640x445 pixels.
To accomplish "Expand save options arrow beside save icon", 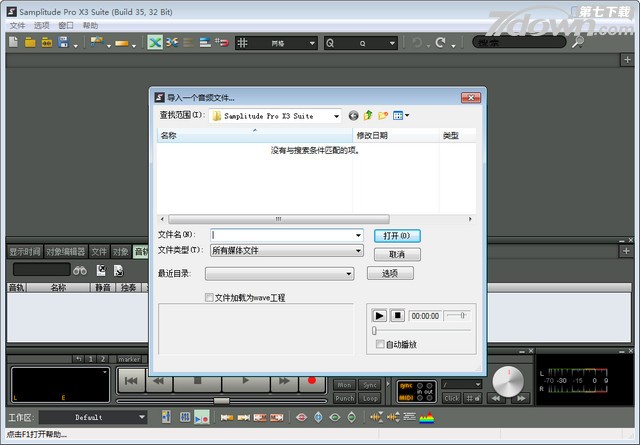I will pos(76,46).
